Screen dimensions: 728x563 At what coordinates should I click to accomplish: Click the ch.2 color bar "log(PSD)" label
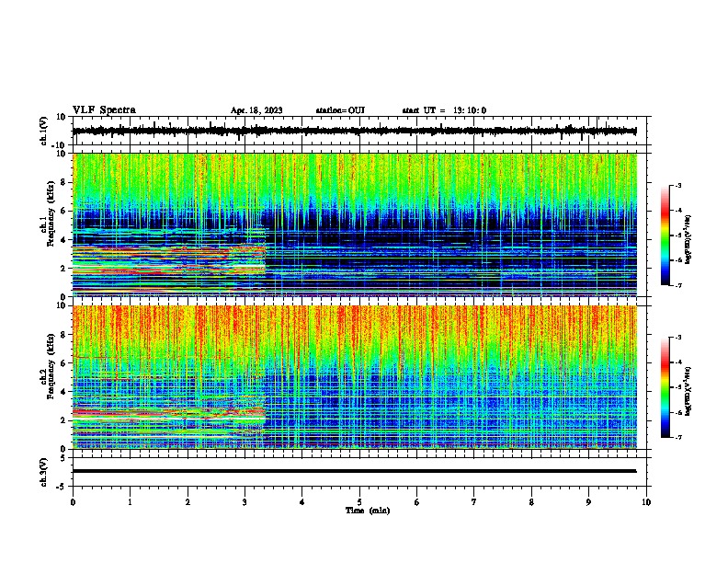[x=688, y=391]
